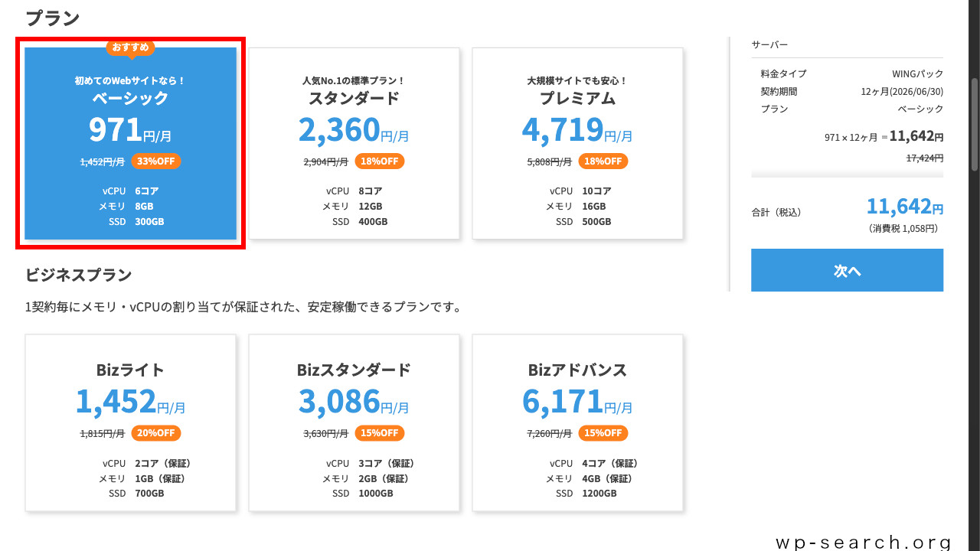The image size is (980, 551).
Task: Click the 15%OFF badge on Bizスタンダード
Action: [x=379, y=433]
